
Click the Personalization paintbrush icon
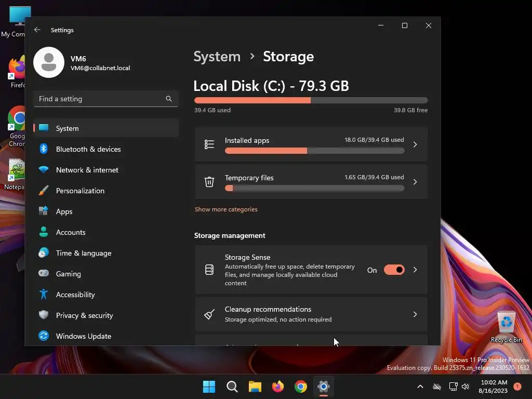44,190
